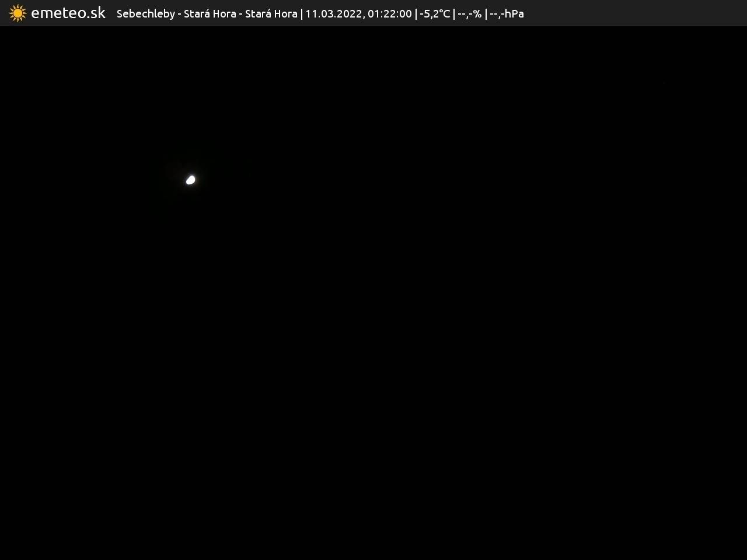Click the Sebechleby location name
Viewport: 747px width, 560px height.
(145, 13)
